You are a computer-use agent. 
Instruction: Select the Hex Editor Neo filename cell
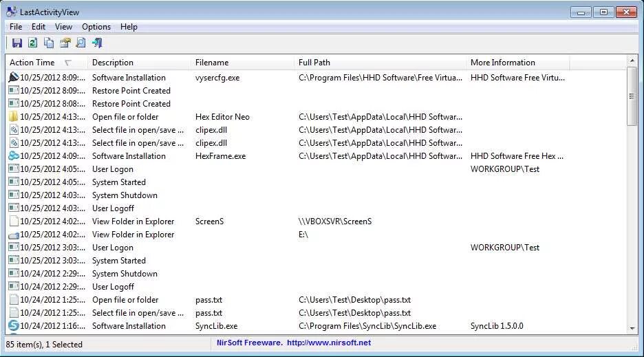222,117
